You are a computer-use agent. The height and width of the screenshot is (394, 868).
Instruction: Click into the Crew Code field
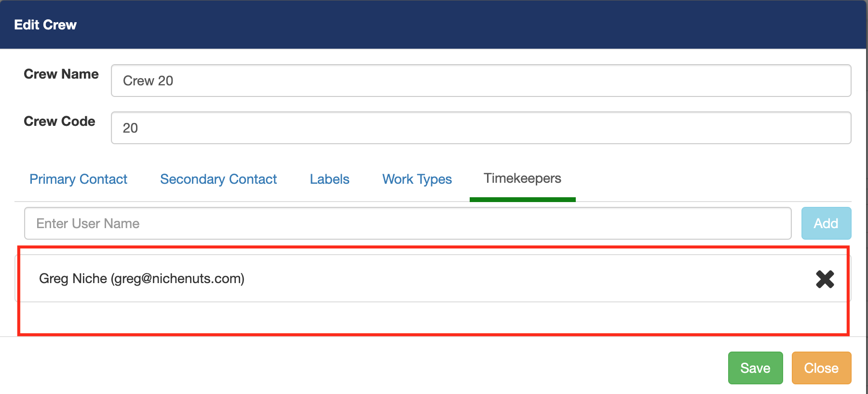click(x=481, y=128)
